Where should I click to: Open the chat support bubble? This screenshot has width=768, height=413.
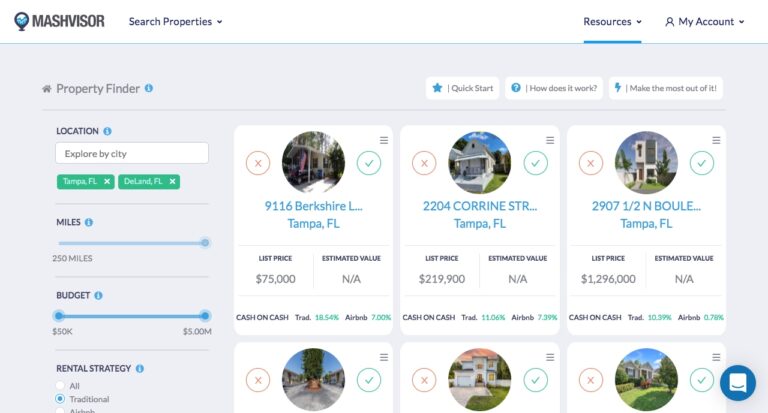737,382
